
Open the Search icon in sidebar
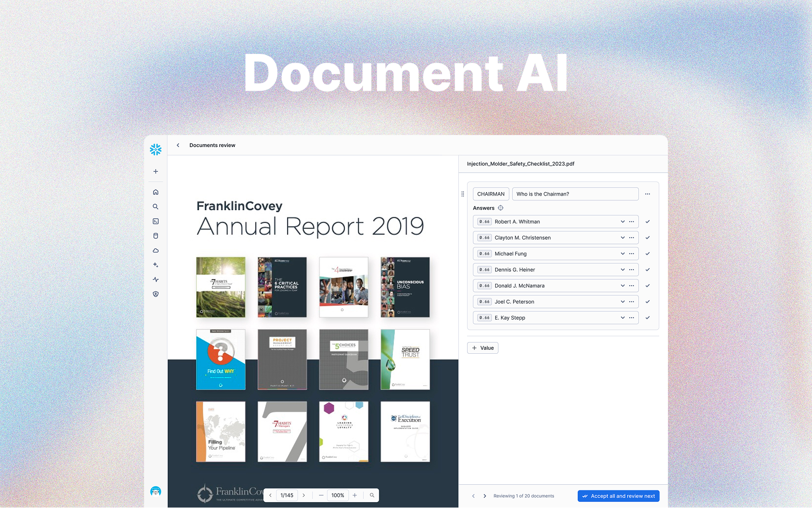156,207
